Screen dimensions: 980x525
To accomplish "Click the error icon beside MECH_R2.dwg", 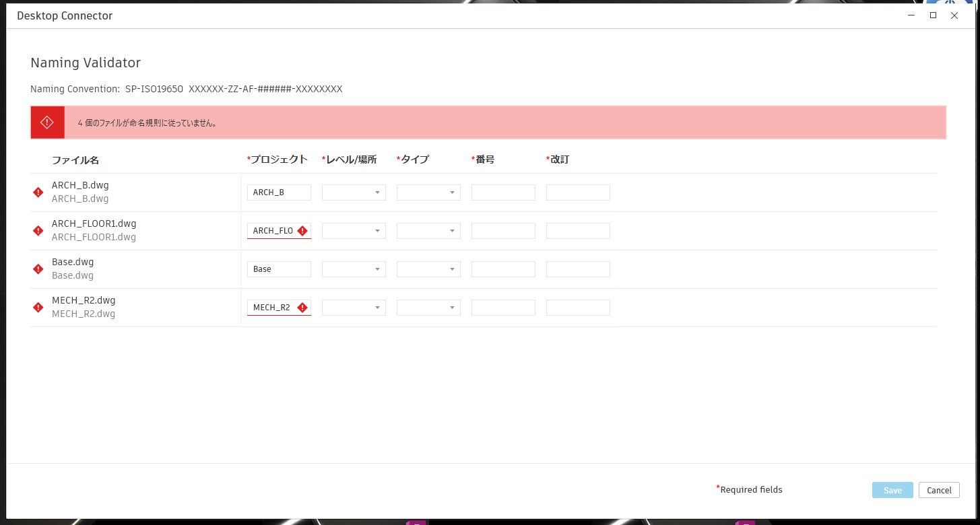I will [38, 307].
